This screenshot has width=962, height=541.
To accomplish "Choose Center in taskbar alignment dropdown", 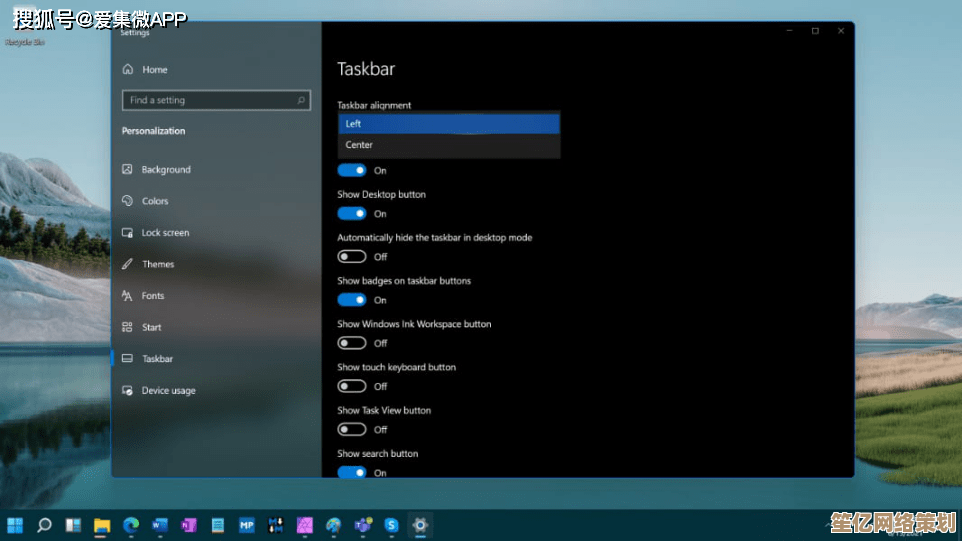I will pyautogui.click(x=448, y=145).
